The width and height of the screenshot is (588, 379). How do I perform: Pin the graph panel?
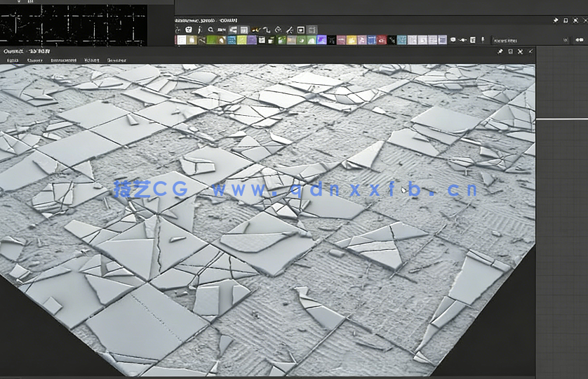556,20
